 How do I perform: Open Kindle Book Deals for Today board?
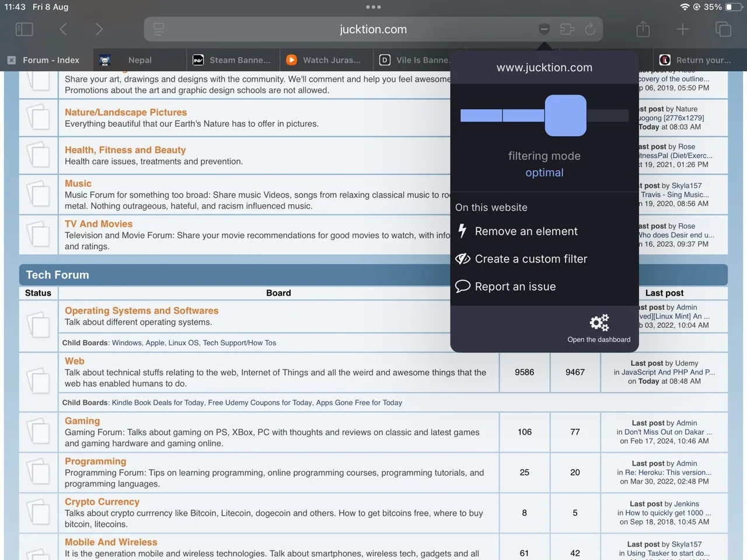[x=158, y=402]
